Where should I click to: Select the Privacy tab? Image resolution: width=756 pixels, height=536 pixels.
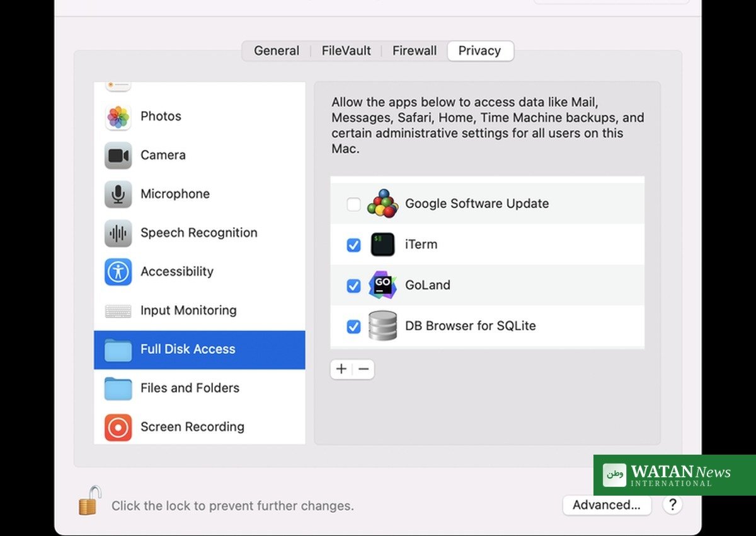click(x=480, y=51)
